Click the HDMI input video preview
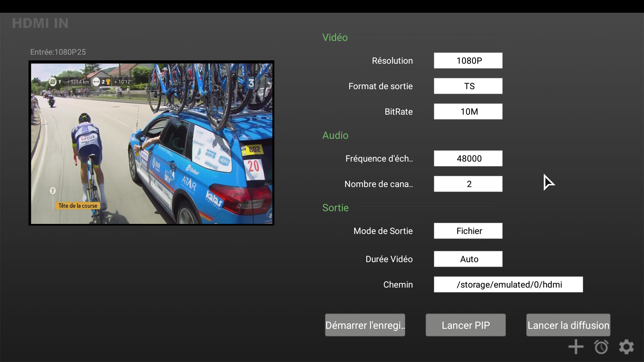 pyautogui.click(x=151, y=143)
